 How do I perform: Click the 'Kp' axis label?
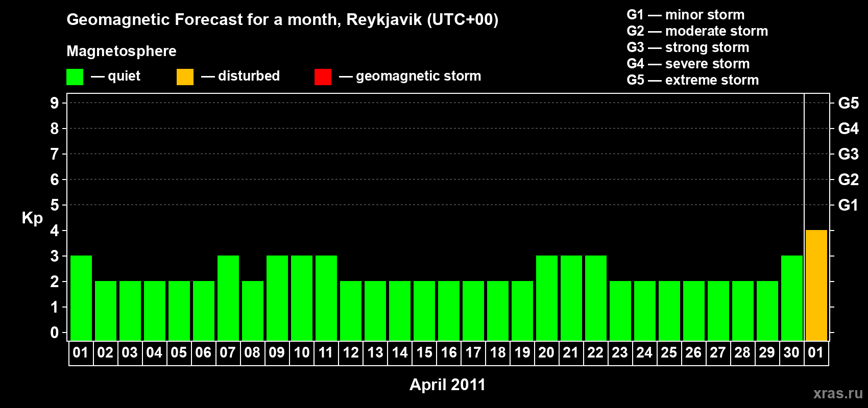[32, 218]
